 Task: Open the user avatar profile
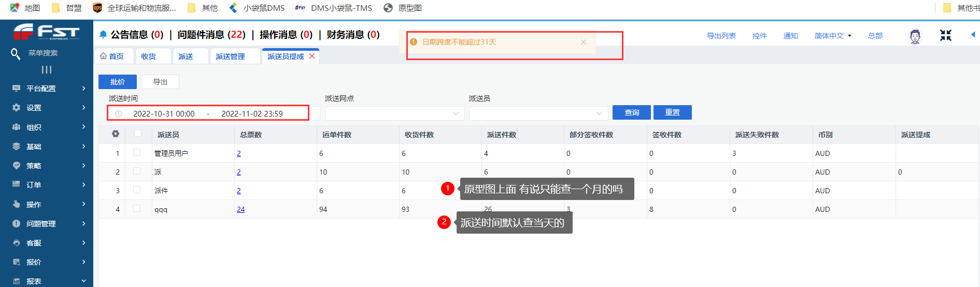tap(915, 36)
